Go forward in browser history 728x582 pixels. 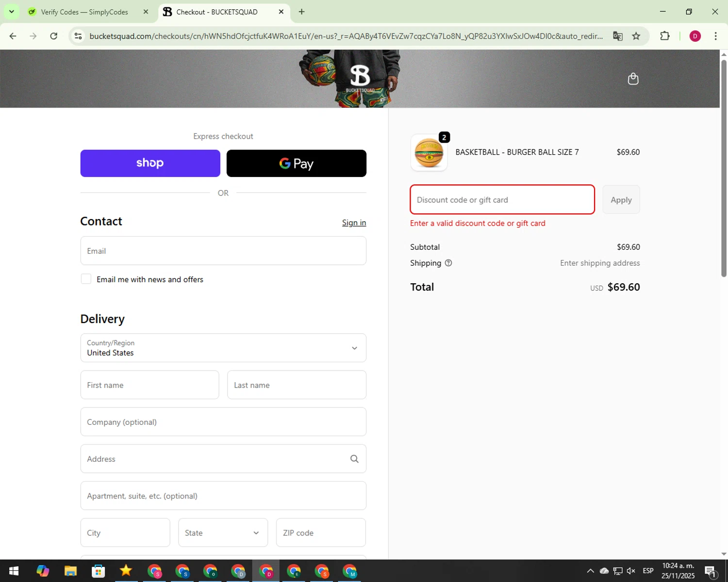[x=33, y=36]
